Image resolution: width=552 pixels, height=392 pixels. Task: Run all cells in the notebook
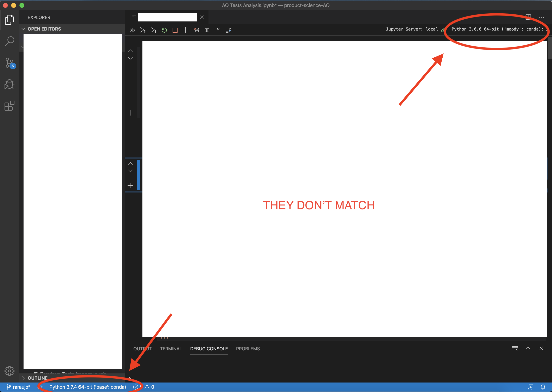click(x=132, y=30)
